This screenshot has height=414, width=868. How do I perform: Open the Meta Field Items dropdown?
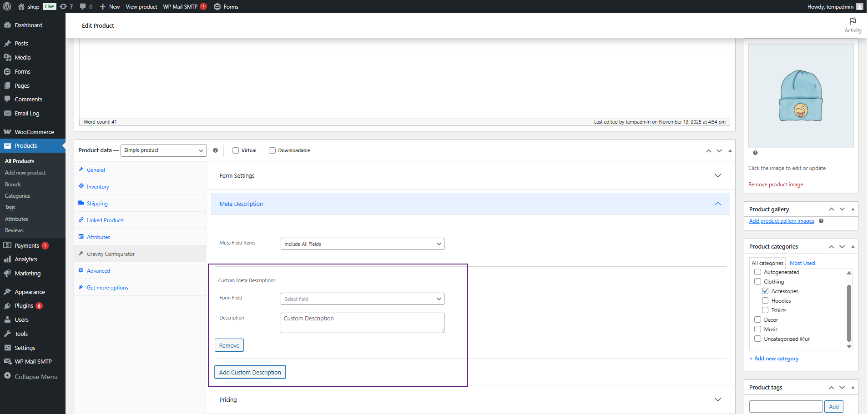[362, 244]
